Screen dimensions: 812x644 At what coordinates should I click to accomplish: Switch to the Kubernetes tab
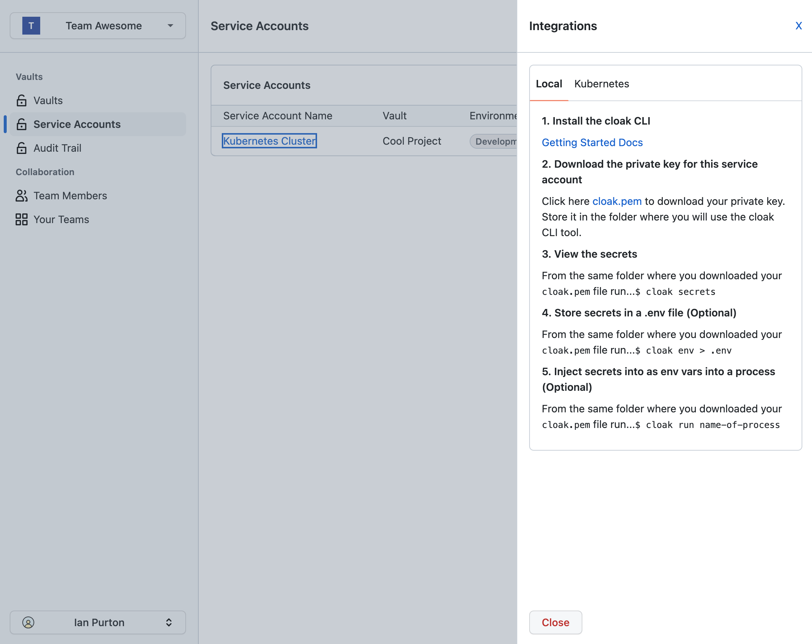(x=601, y=84)
